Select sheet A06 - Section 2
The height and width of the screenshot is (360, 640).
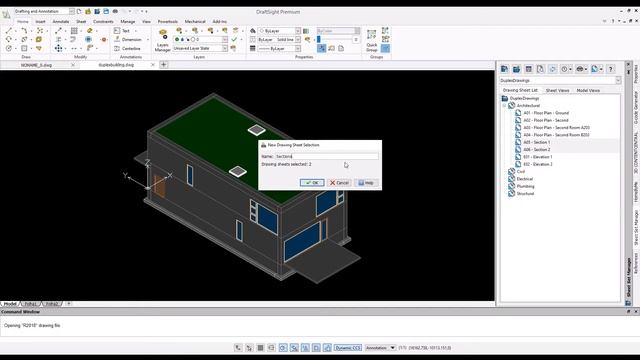click(536, 150)
